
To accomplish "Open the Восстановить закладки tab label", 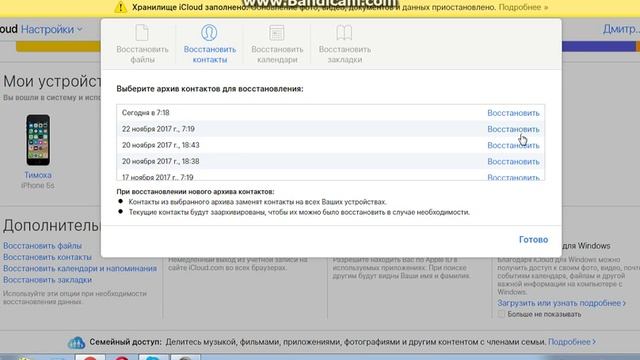I will [345, 54].
